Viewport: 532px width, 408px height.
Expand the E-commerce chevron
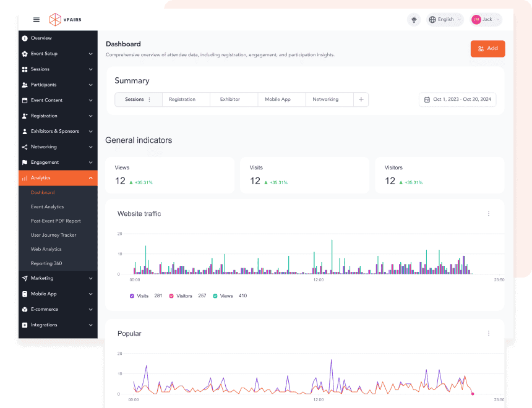click(90, 310)
